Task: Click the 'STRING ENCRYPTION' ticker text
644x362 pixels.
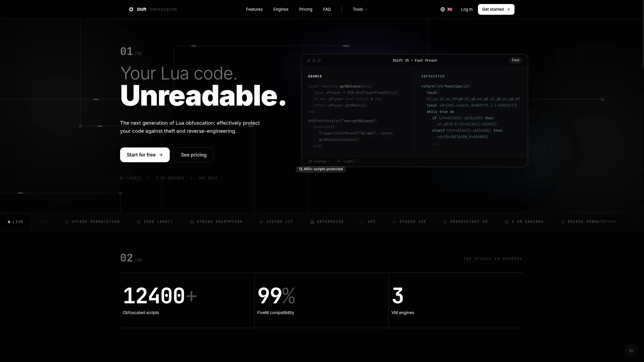Action: (220, 222)
